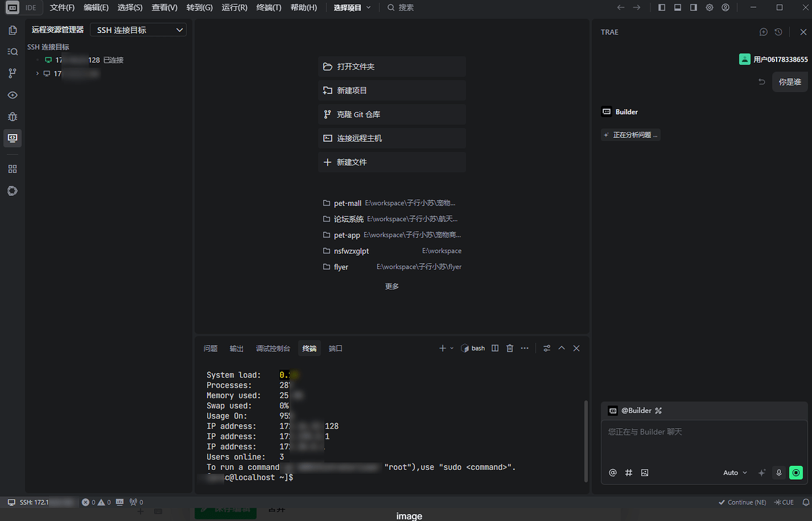Click the 连接远程主机 button
812x521 pixels.
[392, 138]
